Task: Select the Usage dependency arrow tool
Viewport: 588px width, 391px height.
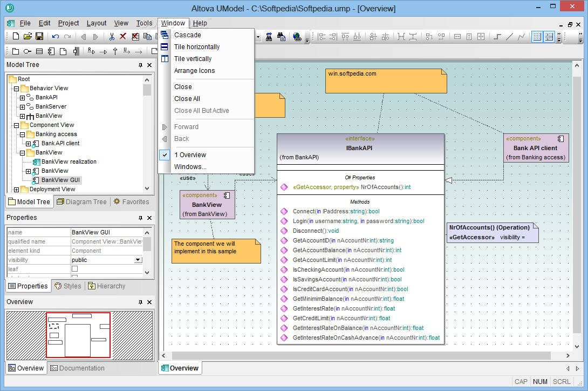Action: click(127, 51)
